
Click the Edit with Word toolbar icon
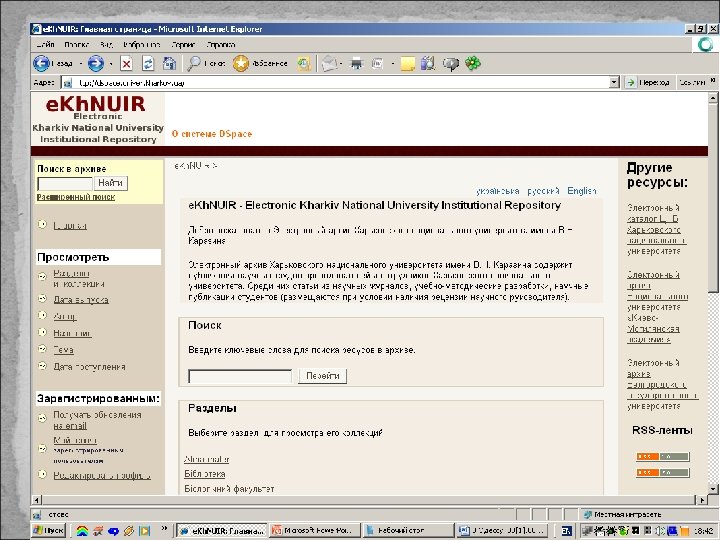[x=377, y=63]
